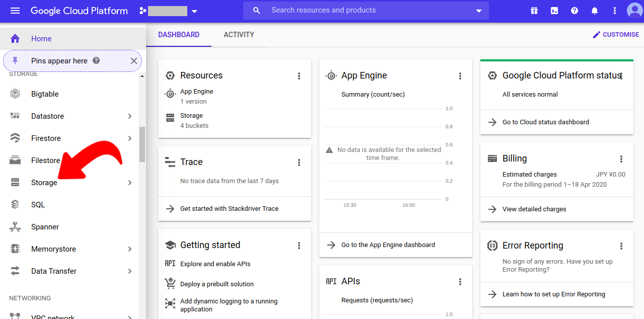Viewport: 644px width, 319px height.
Task: Expand the Storage submenu chevron
Action: pyautogui.click(x=130, y=183)
